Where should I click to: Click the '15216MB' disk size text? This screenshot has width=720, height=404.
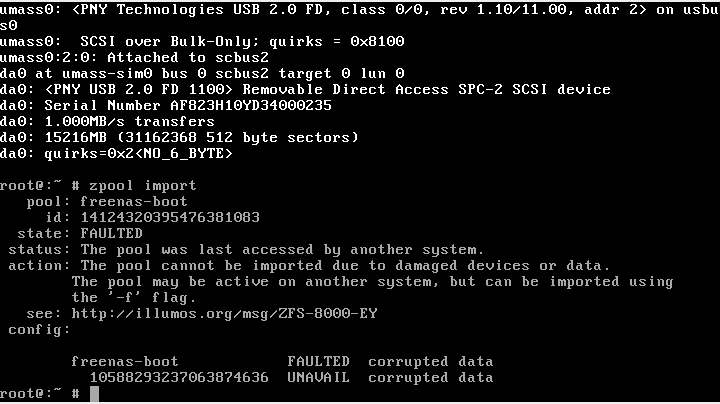tap(76, 137)
